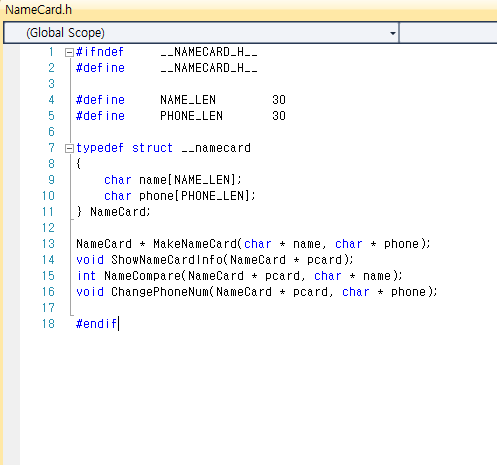
Task: Click the struct keyword on line 7
Action: 152,148
